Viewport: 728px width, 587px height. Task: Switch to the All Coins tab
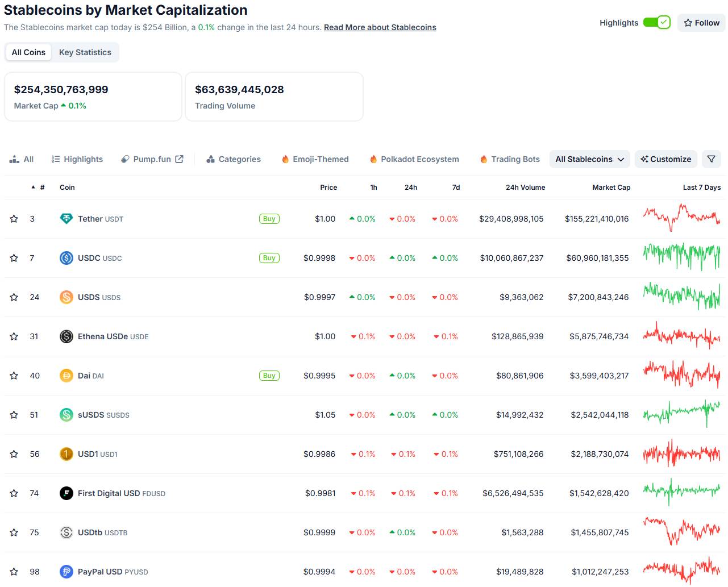(x=28, y=52)
